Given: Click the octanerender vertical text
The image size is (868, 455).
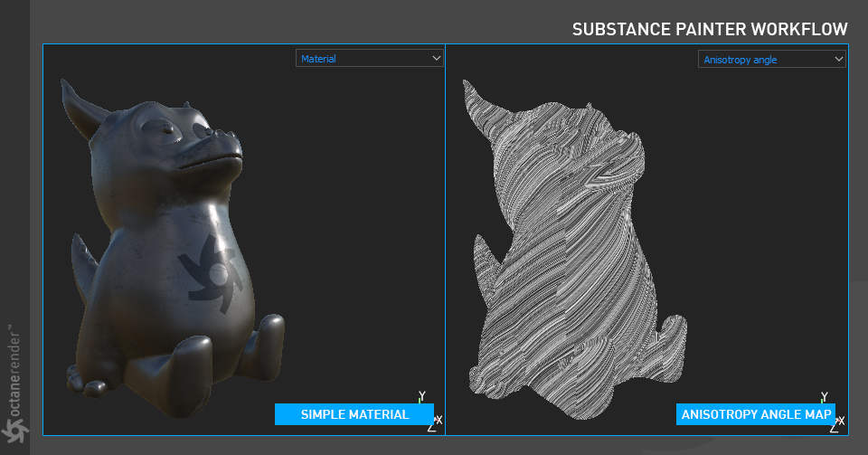Looking at the screenshot, I should click(x=15, y=370).
